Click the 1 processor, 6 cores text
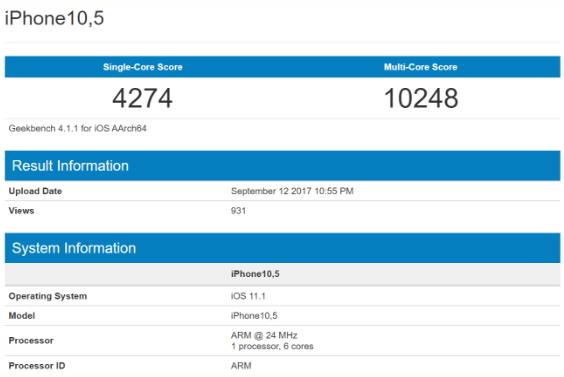The image size is (564, 377). coord(272,346)
